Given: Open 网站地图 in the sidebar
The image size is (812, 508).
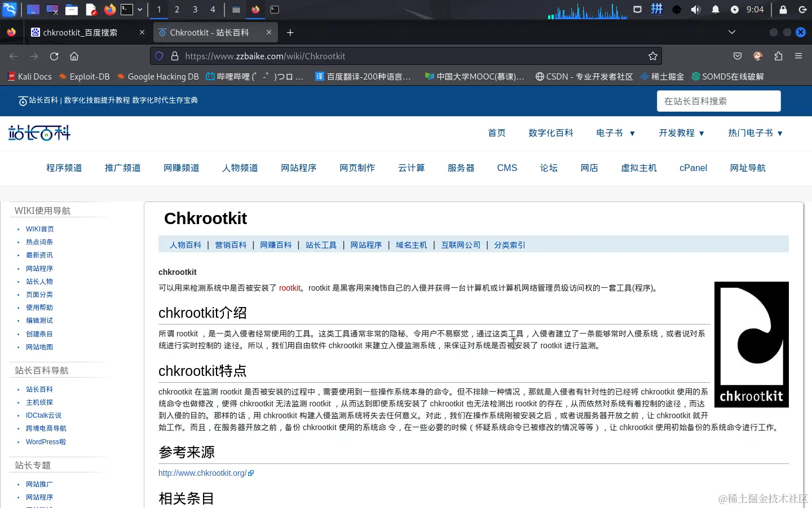Looking at the screenshot, I should [39, 347].
